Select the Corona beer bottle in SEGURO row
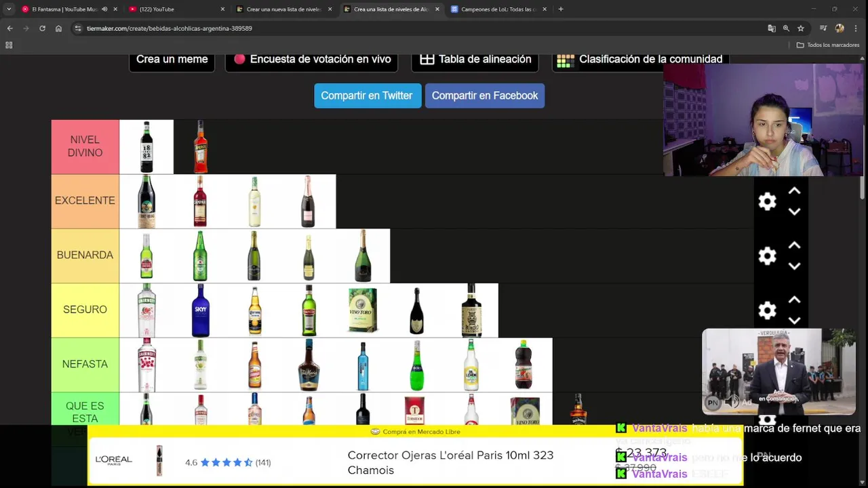This screenshot has height=488, width=868. click(254, 310)
